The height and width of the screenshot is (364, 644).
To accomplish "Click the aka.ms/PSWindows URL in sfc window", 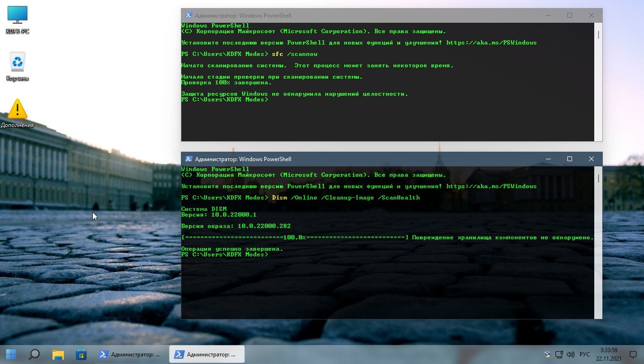I will 492,43.
